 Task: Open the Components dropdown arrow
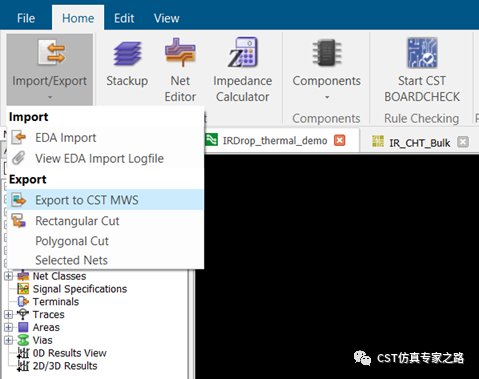[327, 97]
